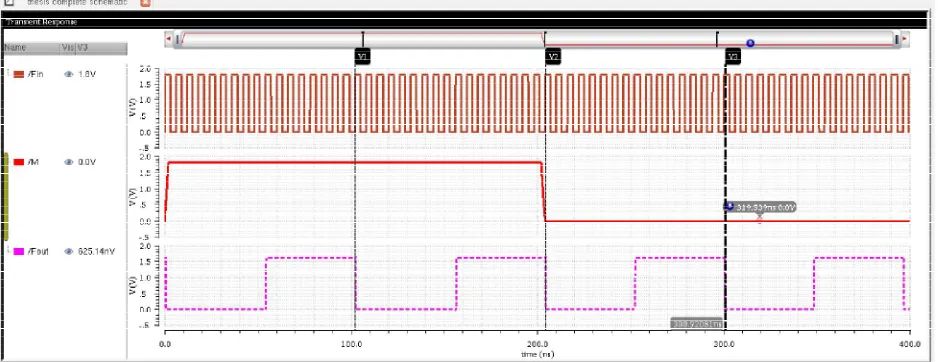Screen dimensions: 938x362
Task: Toggle visibility eye of /M signal
Action: [69, 162]
